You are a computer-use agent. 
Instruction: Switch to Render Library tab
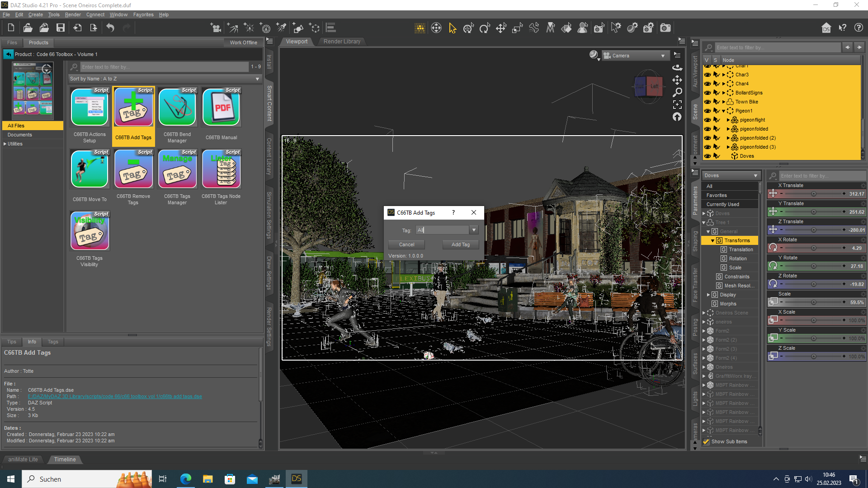click(x=342, y=42)
